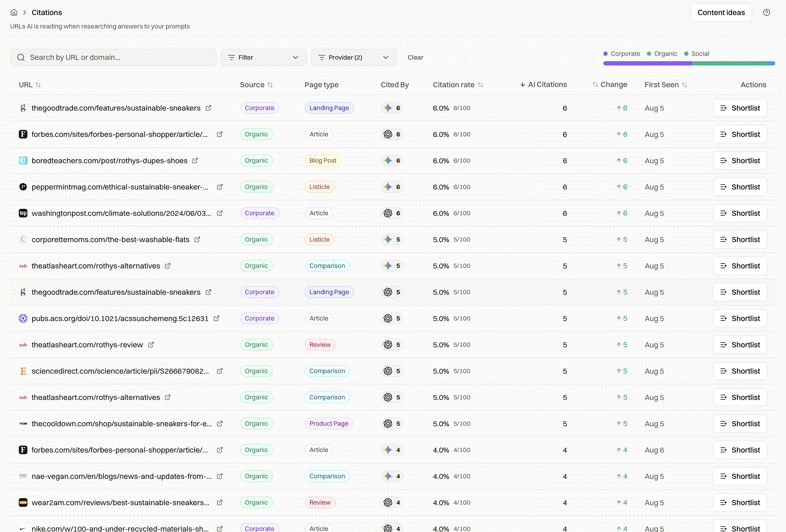786x532 pixels.
Task: Click the Corporate source tag for washingtonpost.com
Action: 259,213
